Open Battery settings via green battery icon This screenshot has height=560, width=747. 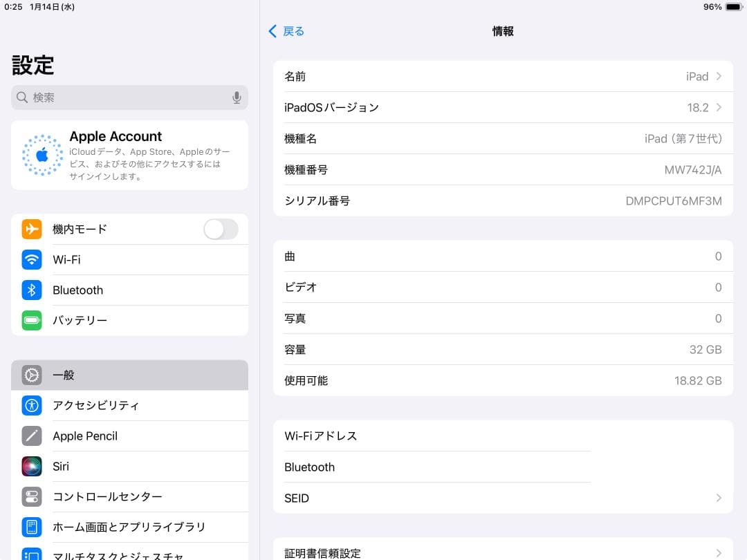point(32,320)
